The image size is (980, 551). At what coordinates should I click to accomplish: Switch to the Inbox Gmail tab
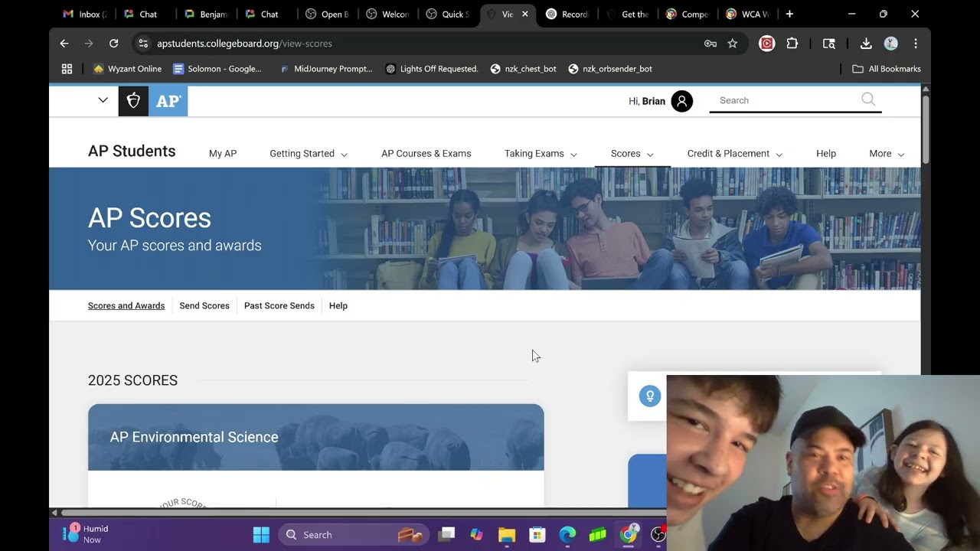click(x=84, y=14)
